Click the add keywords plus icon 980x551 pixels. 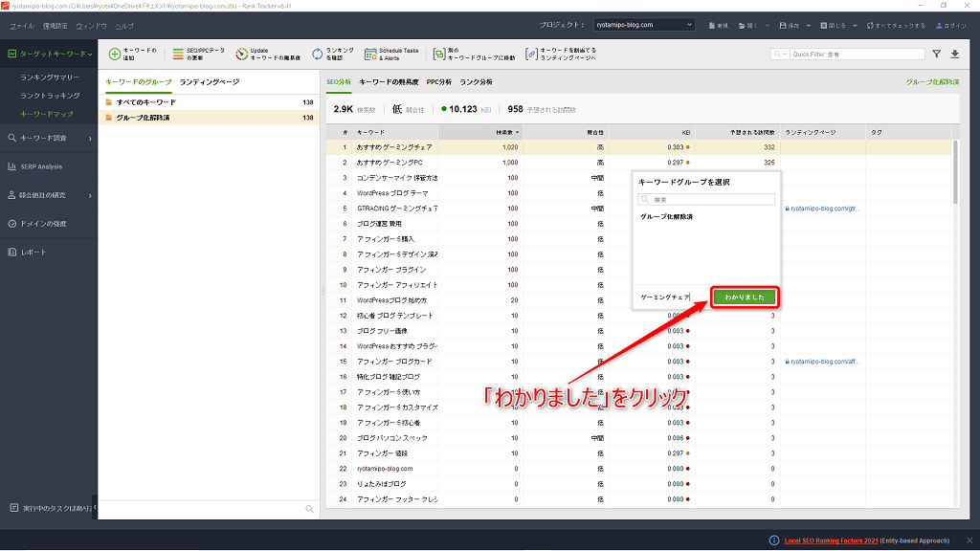click(x=114, y=55)
